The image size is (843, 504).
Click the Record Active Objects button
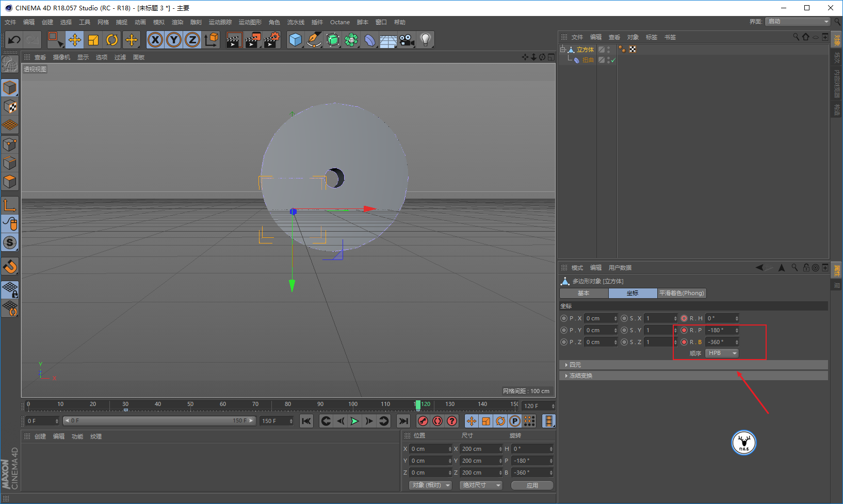tap(423, 421)
